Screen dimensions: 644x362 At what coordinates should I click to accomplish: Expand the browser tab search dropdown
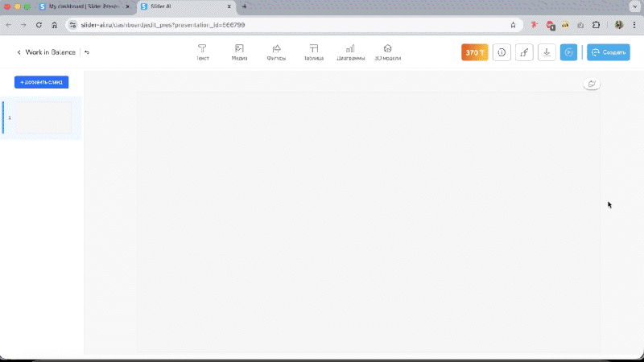635,6
